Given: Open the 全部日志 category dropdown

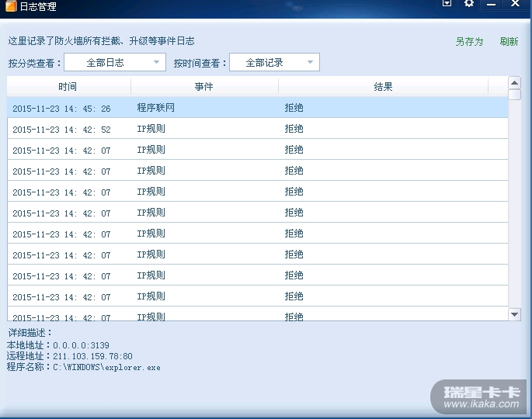Looking at the screenshot, I should click(115, 62).
